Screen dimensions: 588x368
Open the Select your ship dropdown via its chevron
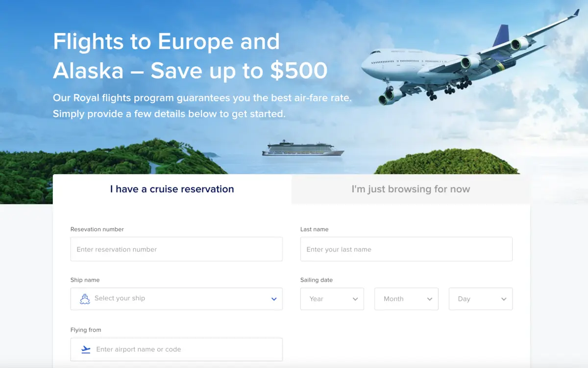pyautogui.click(x=274, y=299)
